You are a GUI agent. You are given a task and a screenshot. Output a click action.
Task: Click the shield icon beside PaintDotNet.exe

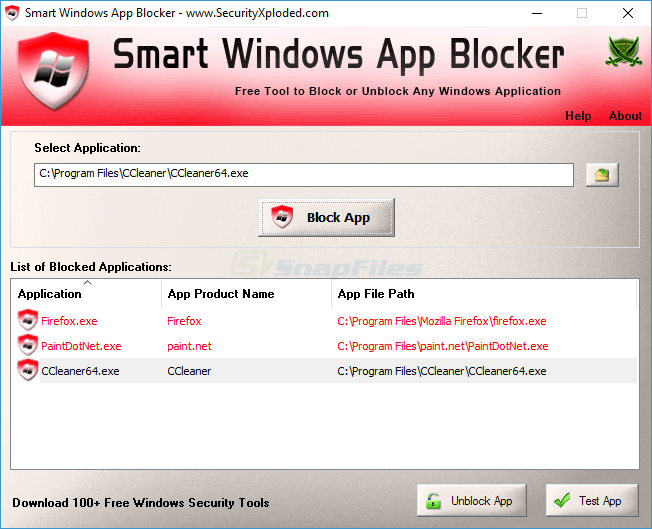pos(28,345)
